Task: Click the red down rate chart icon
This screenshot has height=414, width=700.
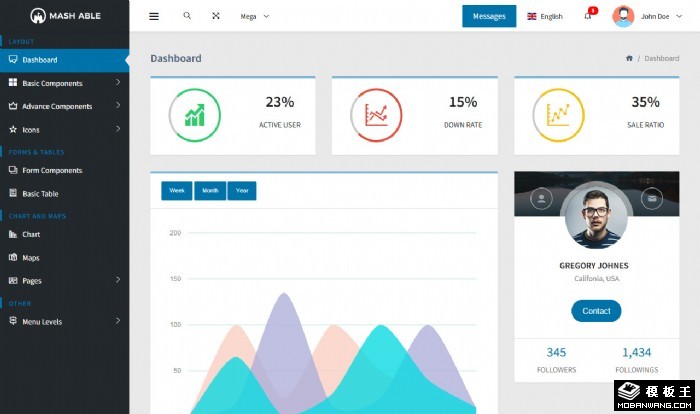Action: coord(376,115)
